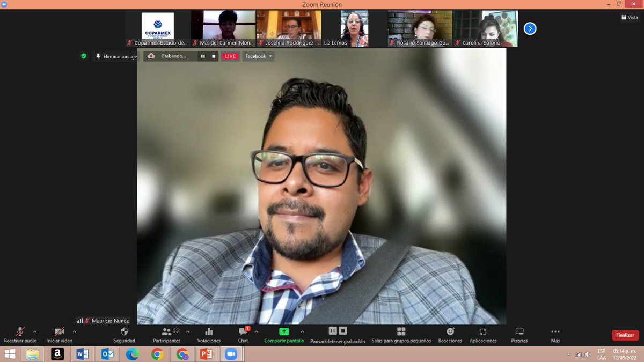This screenshot has width=644, height=362.
Task: Open the Votaciones polls icon
Action: 209,332
